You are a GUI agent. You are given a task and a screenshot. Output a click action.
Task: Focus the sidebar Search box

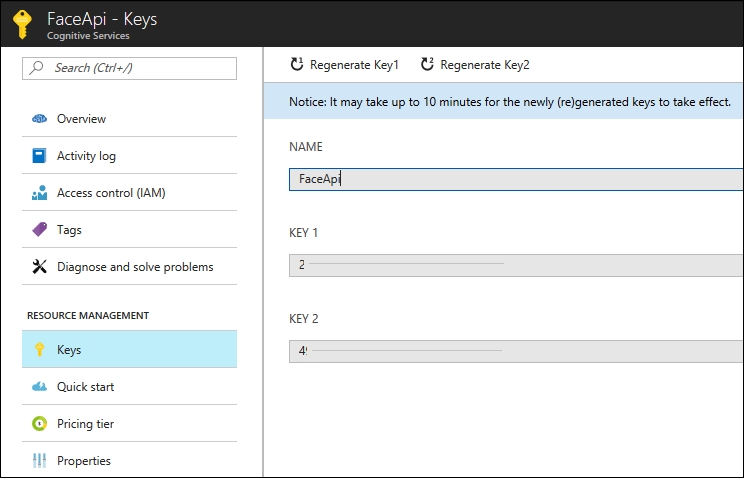130,68
